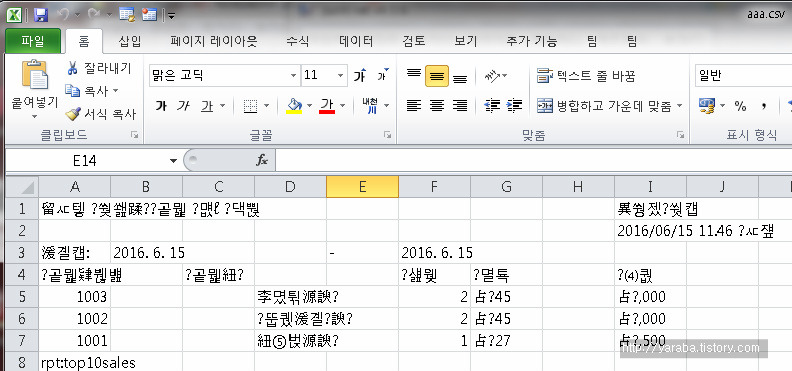Click decrease indent icon

(491, 105)
